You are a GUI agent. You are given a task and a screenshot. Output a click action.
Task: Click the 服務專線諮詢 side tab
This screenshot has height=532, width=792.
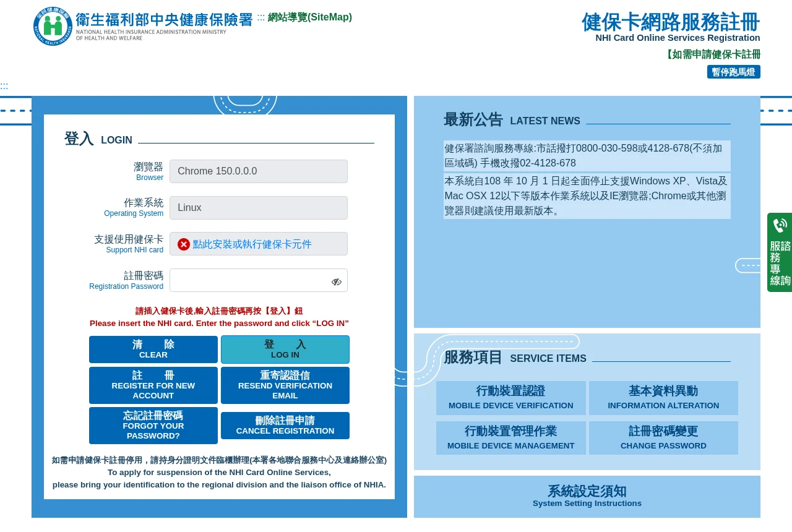pos(780,252)
